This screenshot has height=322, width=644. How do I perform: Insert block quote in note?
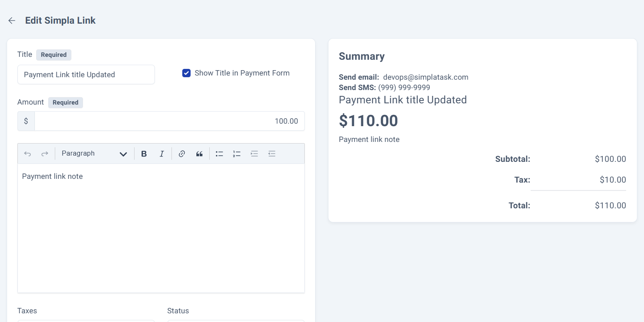(199, 154)
